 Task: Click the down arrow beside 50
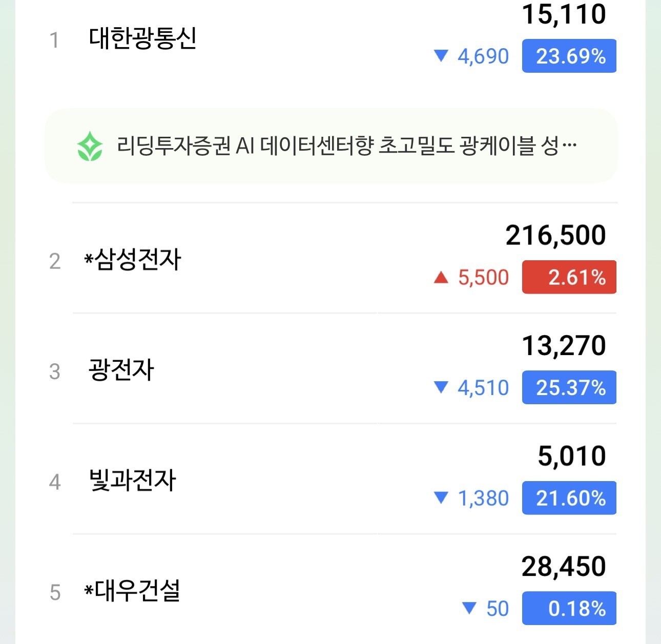tap(469, 609)
